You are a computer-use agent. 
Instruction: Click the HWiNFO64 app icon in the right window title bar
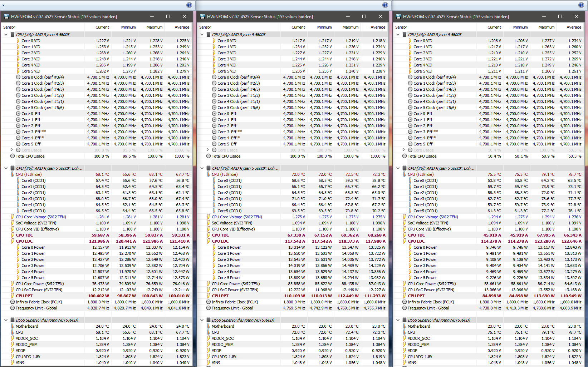point(398,16)
